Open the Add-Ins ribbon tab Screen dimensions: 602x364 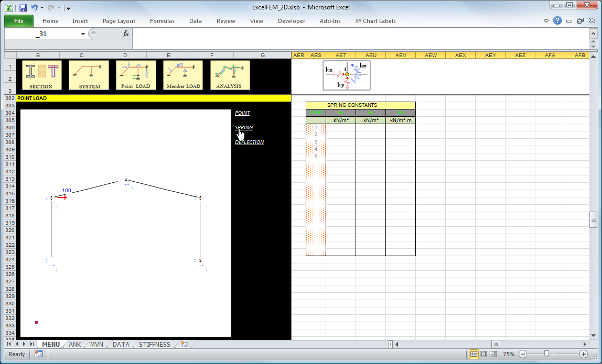click(330, 21)
